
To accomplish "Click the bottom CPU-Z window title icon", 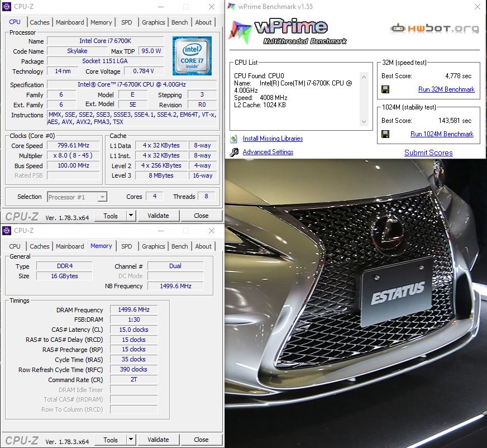I will (7, 231).
